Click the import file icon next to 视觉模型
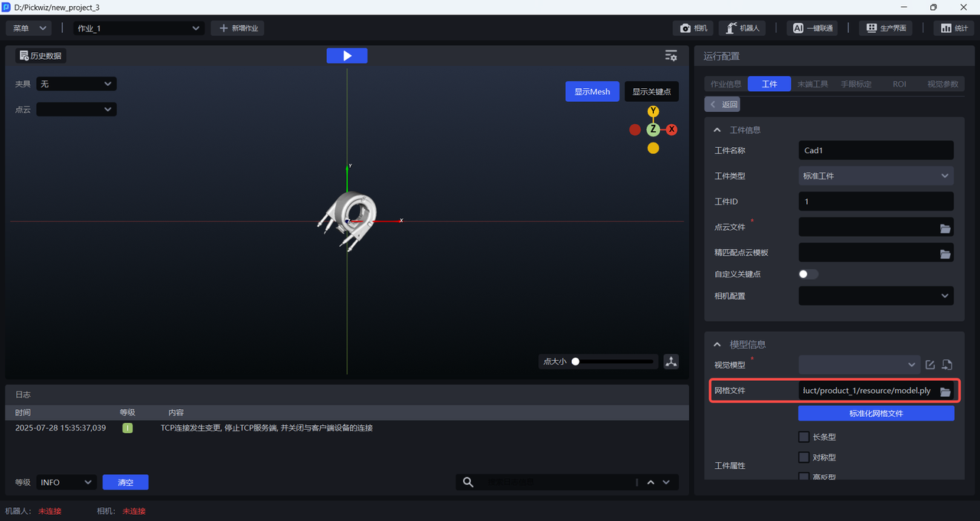 (x=946, y=365)
